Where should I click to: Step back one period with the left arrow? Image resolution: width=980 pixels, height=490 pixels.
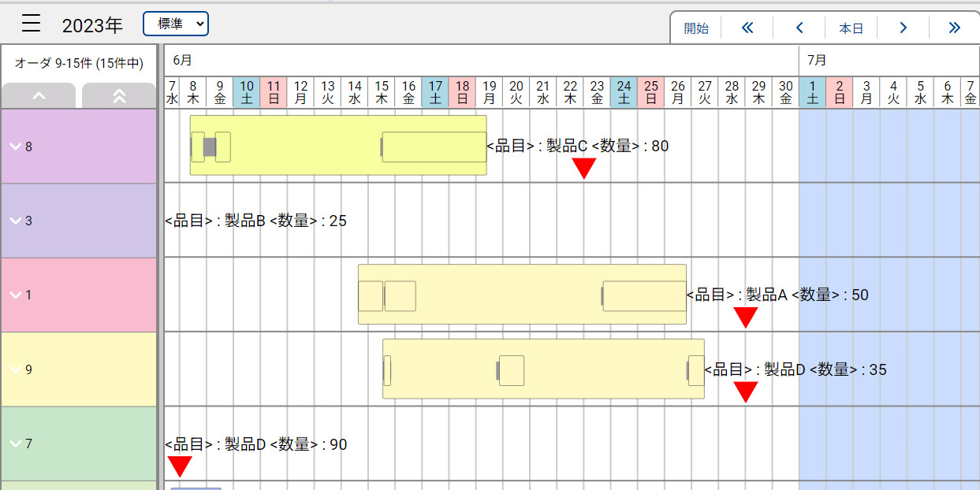coord(799,27)
